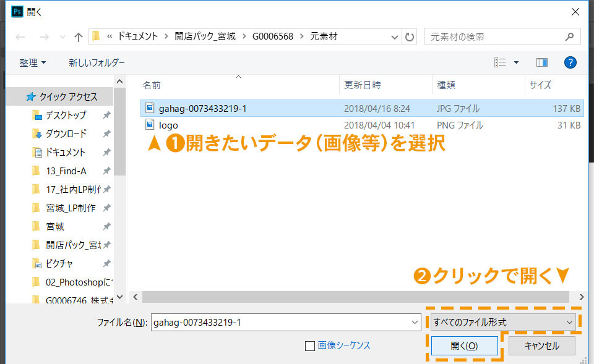Click the sidebar scroll down arrow
The image size is (594, 364).
119,297
